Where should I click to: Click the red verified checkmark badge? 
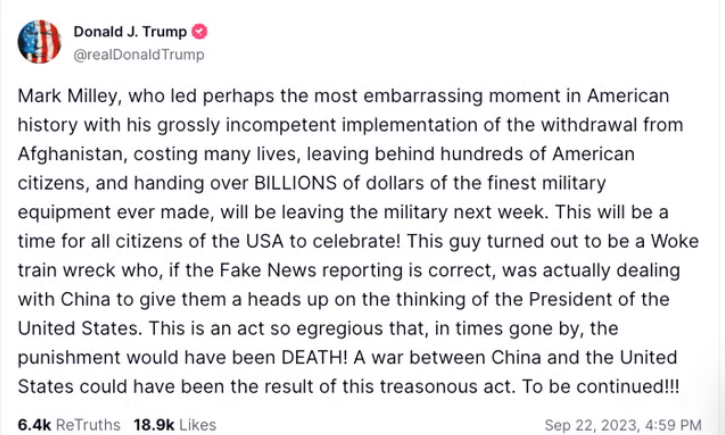click(x=199, y=31)
